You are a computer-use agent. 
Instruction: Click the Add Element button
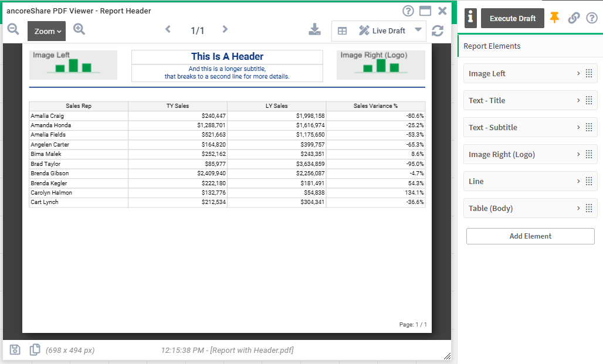(x=530, y=236)
